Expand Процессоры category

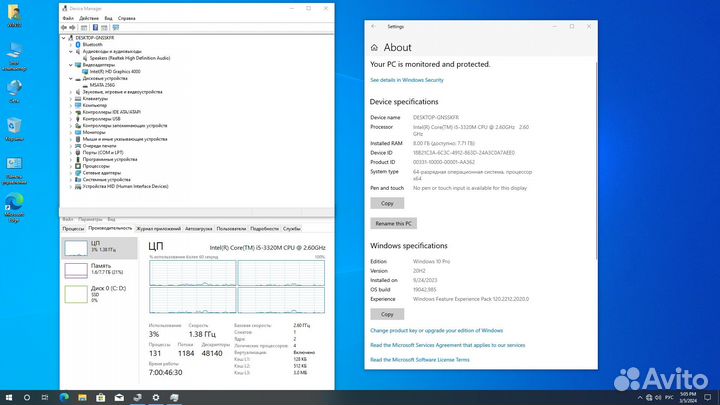coord(71,166)
